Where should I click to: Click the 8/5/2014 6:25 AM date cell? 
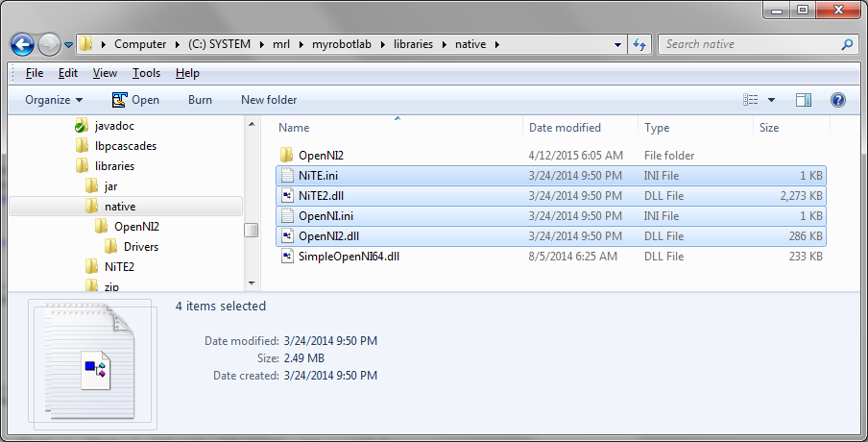click(x=573, y=257)
